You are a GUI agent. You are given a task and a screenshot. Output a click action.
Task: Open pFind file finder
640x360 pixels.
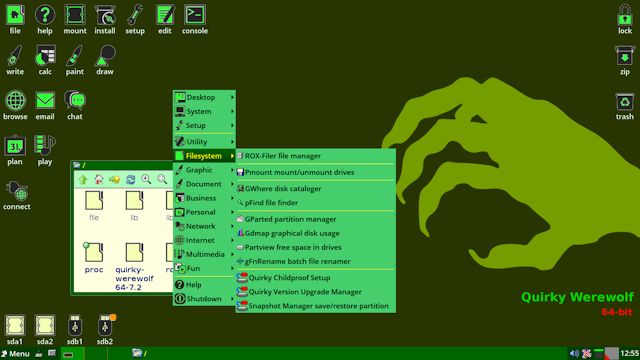pos(315,202)
